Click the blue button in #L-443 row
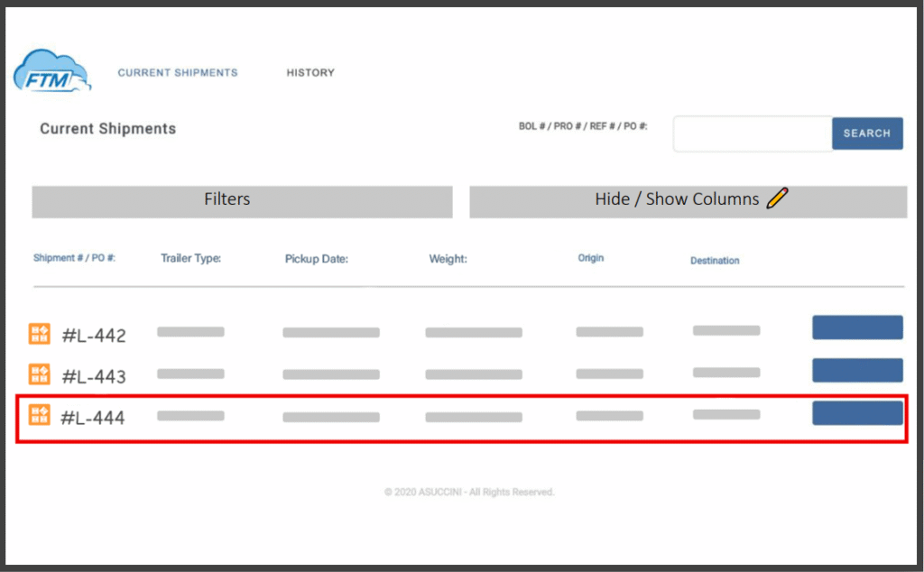The height and width of the screenshot is (572, 924). tap(857, 370)
